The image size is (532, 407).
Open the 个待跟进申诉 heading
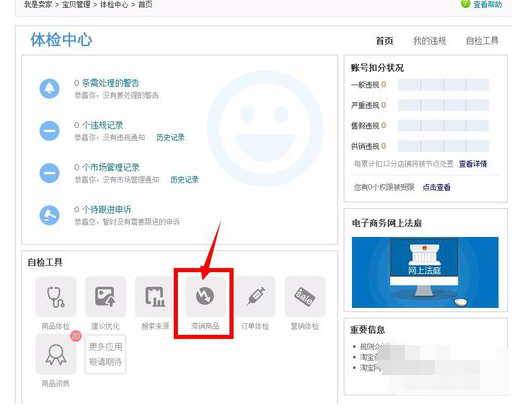click(x=107, y=209)
